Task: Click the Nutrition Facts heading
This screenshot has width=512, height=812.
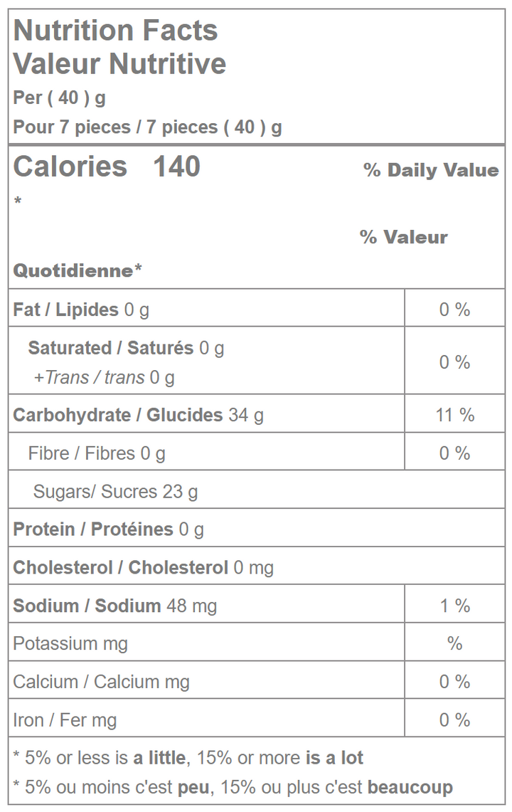Action: pos(115,31)
